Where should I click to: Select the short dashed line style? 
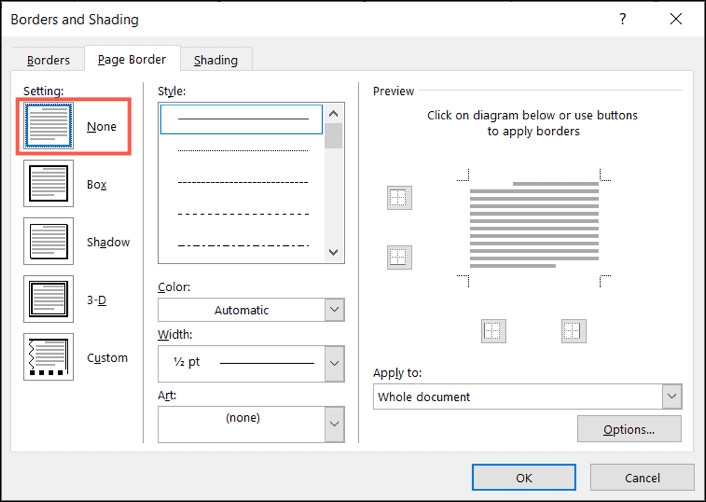pos(241,182)
